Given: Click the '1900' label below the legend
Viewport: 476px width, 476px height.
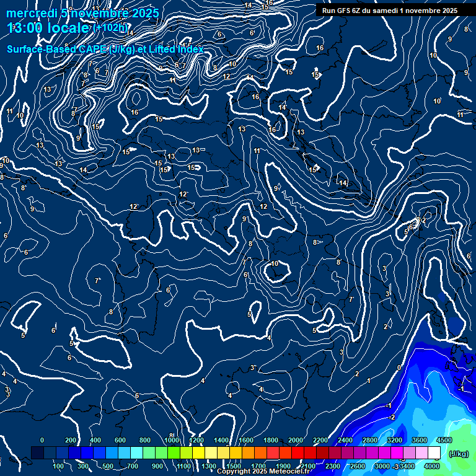Looking at the screenshot, I should [283, 466].
